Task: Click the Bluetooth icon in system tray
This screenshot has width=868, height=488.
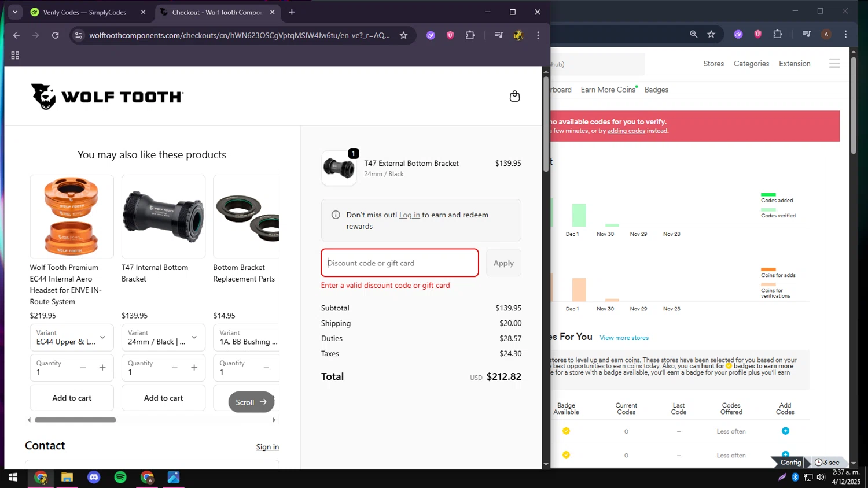Action: 795,477
